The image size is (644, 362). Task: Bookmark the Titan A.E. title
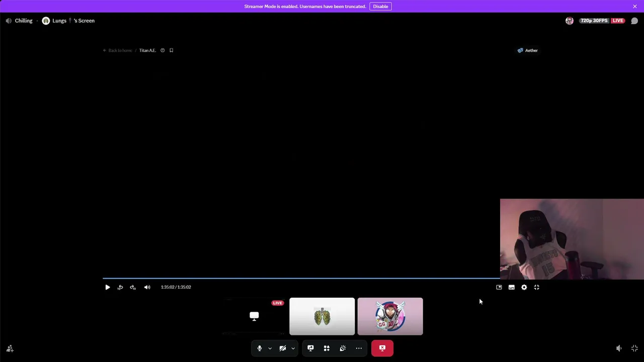pos(171,50)
